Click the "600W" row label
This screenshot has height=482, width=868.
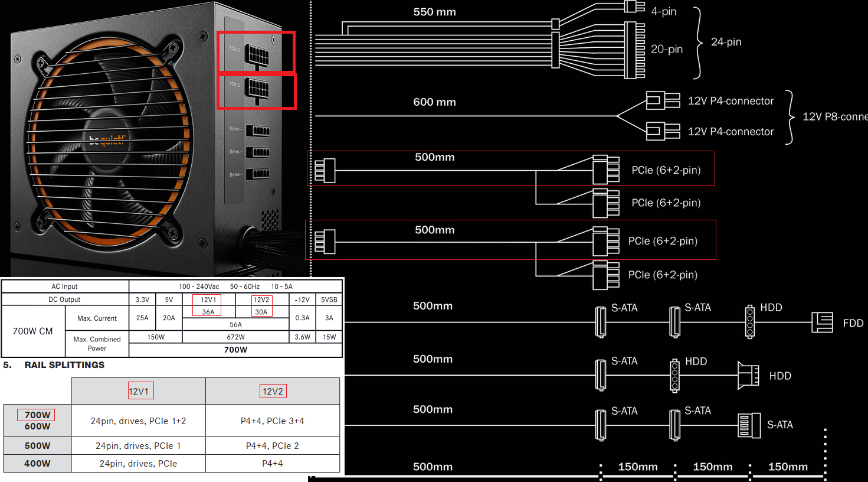click(x=37, y=426)
